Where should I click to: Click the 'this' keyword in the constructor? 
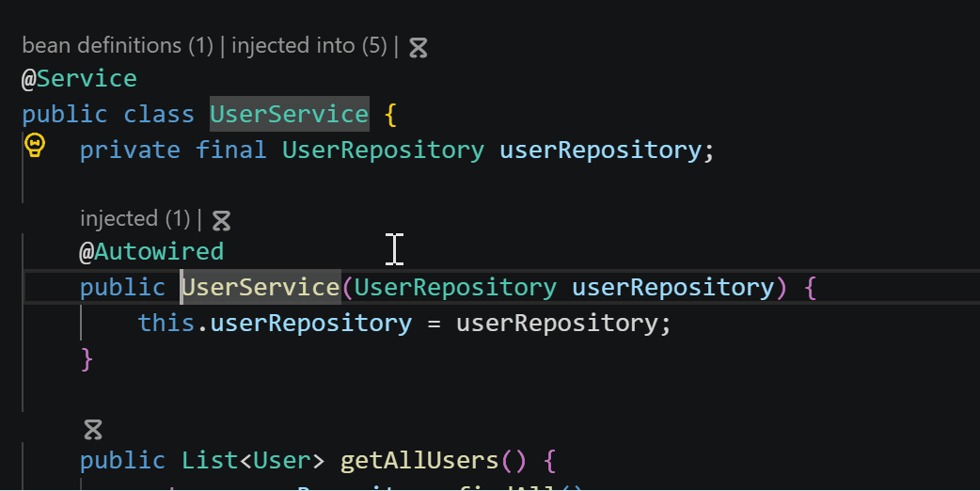[x=166, y=323]
